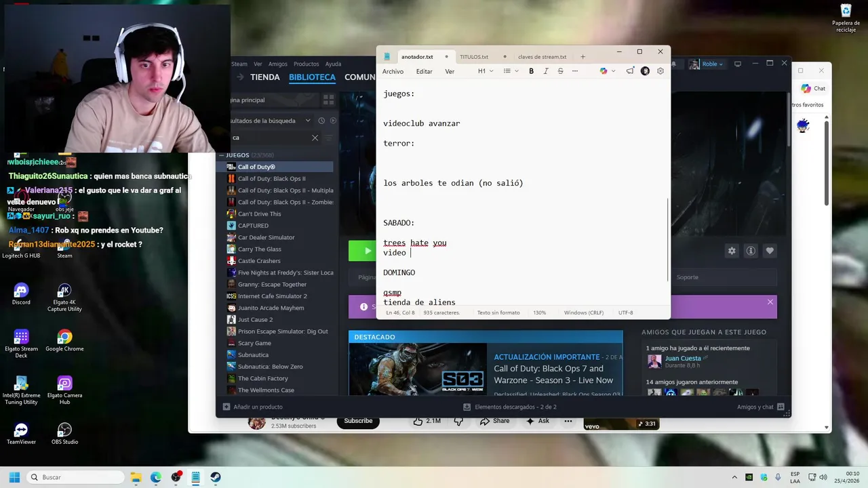Toggle italic formatting in Notepad
The image size is (868, 488).
(546, 71)
